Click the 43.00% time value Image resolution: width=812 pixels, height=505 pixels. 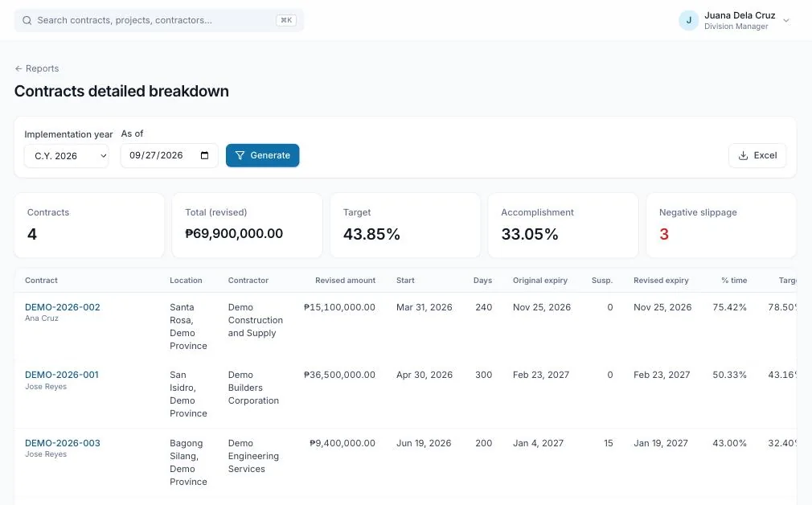[730, 443]
